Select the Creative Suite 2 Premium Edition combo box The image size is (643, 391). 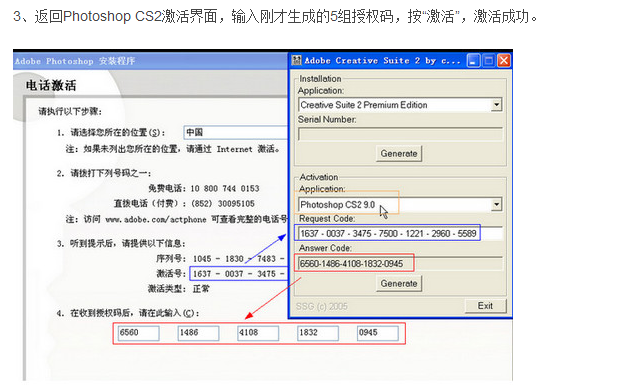click(x=400, y=105)
